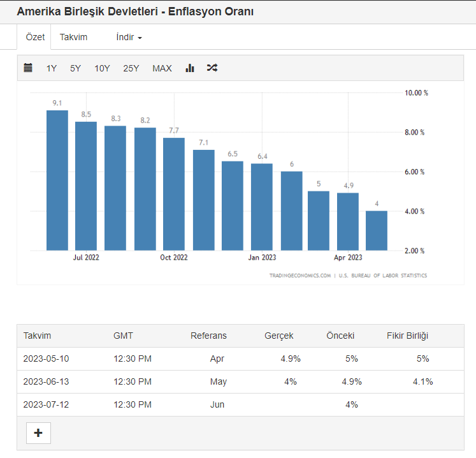This screenshot has width=476, height=458.
Task: Switch chart to 25Y range
Action: (x=131, y=68)
